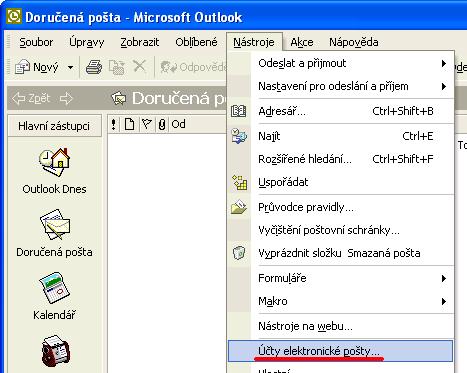Open the Nápověda menu
467x373 pixels.
click(x=354, y=42)
